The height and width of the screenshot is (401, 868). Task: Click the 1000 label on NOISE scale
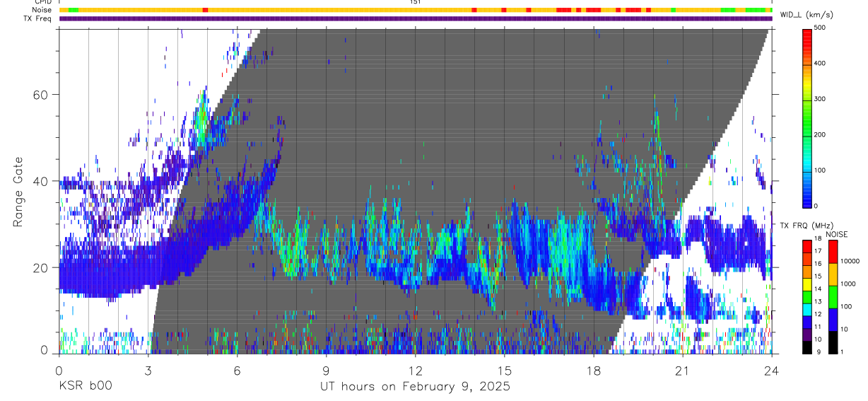click(847, 284)
